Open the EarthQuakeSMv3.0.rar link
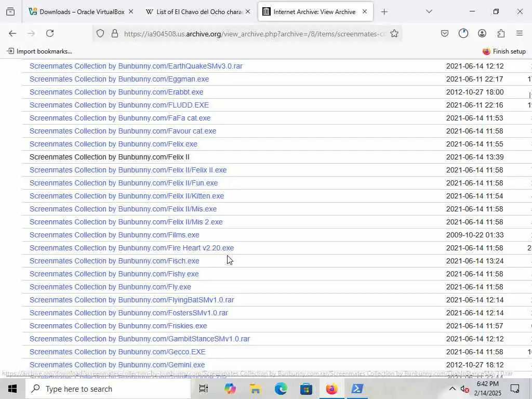This screenshot has width=532, height=399. (x=136, y=66)
